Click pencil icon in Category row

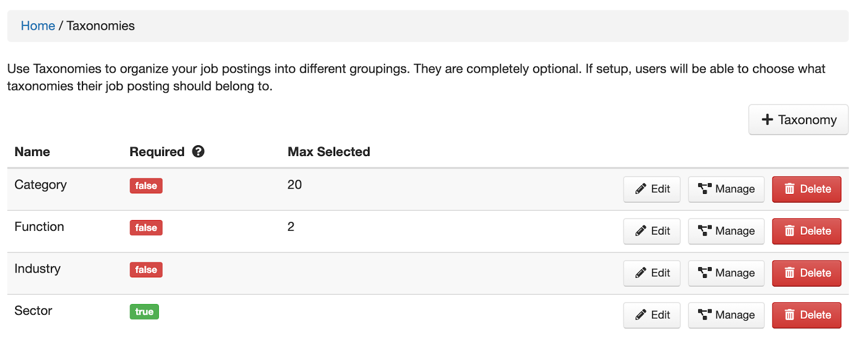tap(641, 189)
